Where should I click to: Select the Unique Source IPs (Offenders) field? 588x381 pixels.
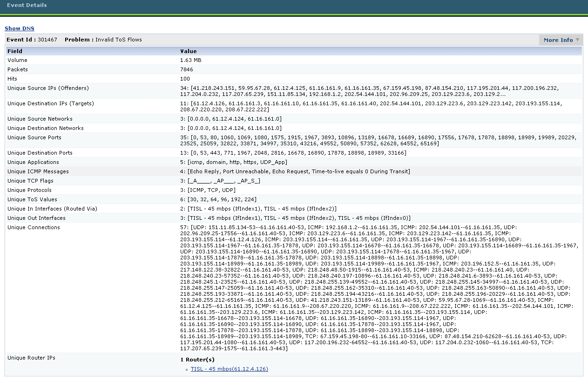click(x=48, y=88)
